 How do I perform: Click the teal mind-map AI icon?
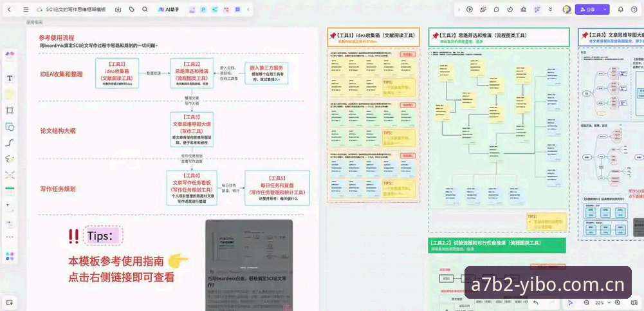[x=215, y=10]
